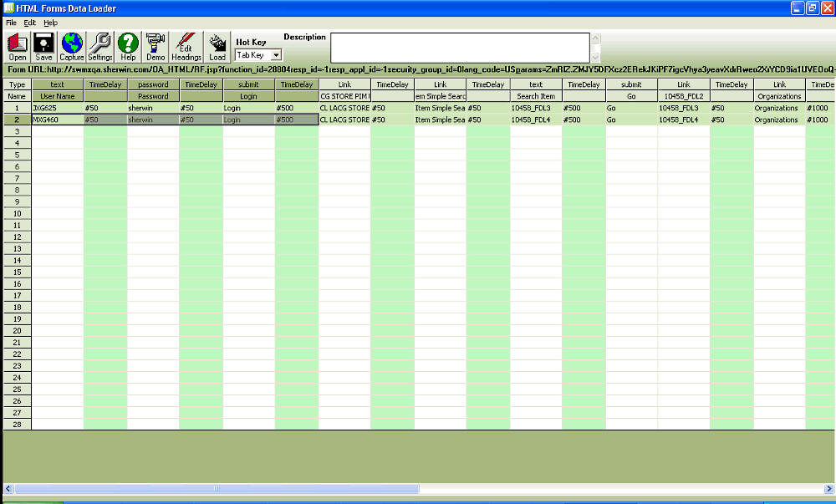Click 'CL LACG STORE' cell in row 1

pyautogui.click(x=344, y=108)
